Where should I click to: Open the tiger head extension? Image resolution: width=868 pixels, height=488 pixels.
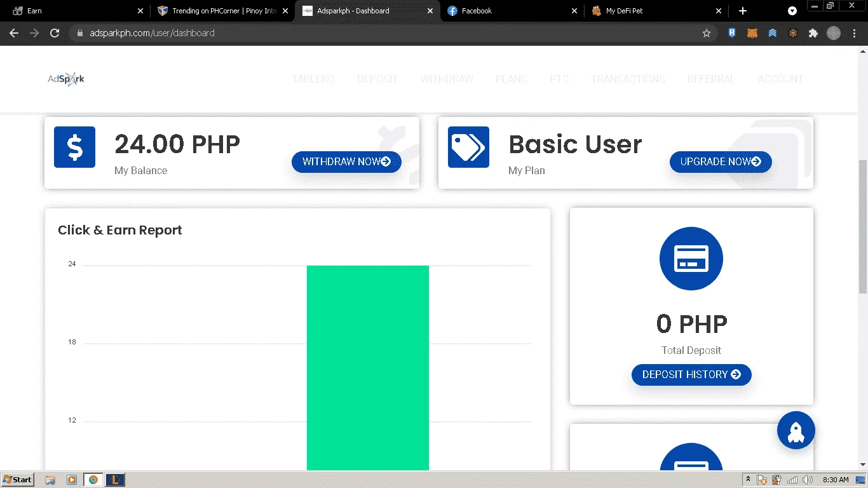pyautogui.click(x=793, y=33)
